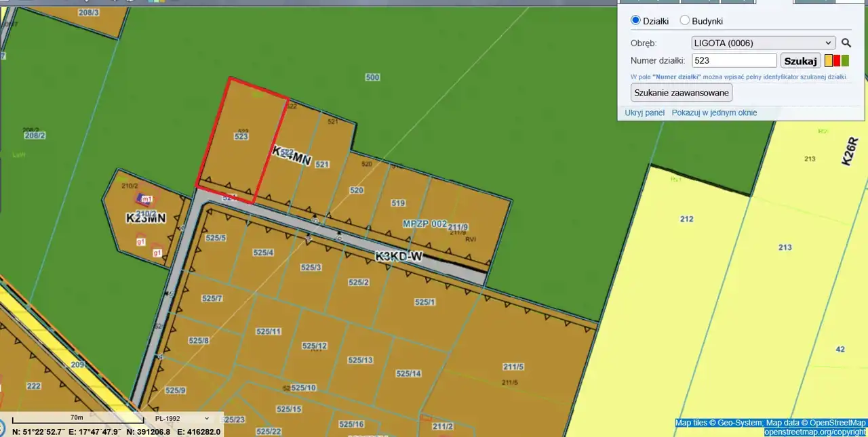The image size is (868, 437).
Task: Click the Ukryj panel link
Action: pyautogui.click(x=644, y=112)
